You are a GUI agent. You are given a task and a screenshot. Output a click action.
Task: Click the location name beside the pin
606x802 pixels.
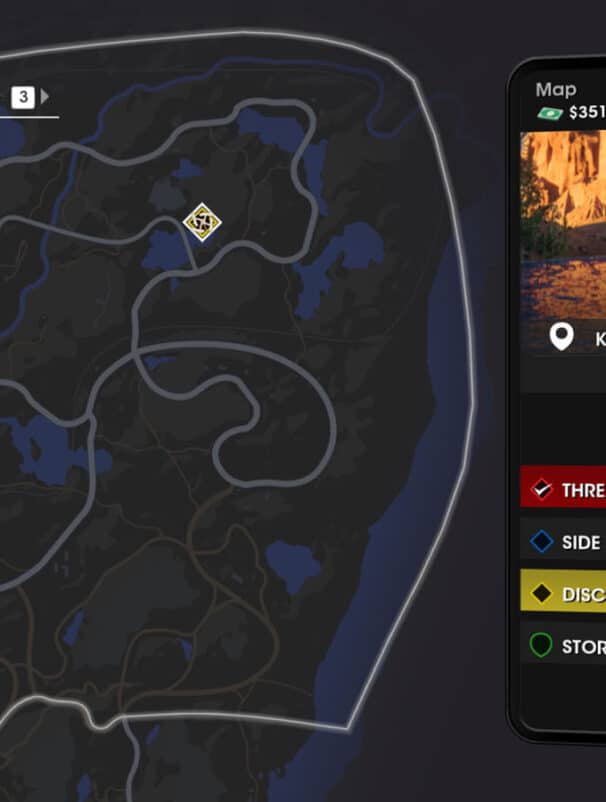[x=600, y=339]
